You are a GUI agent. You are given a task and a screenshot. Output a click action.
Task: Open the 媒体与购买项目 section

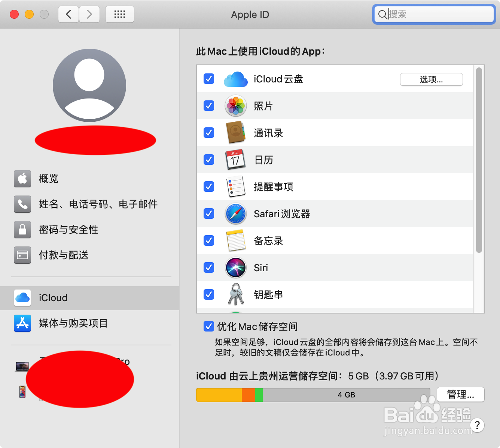[89, 323]
